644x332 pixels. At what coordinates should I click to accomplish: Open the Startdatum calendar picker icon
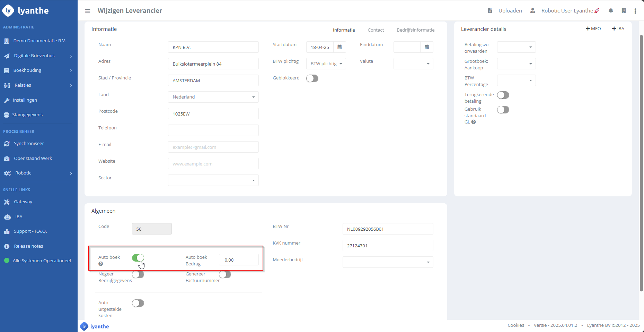pos(339,47)
